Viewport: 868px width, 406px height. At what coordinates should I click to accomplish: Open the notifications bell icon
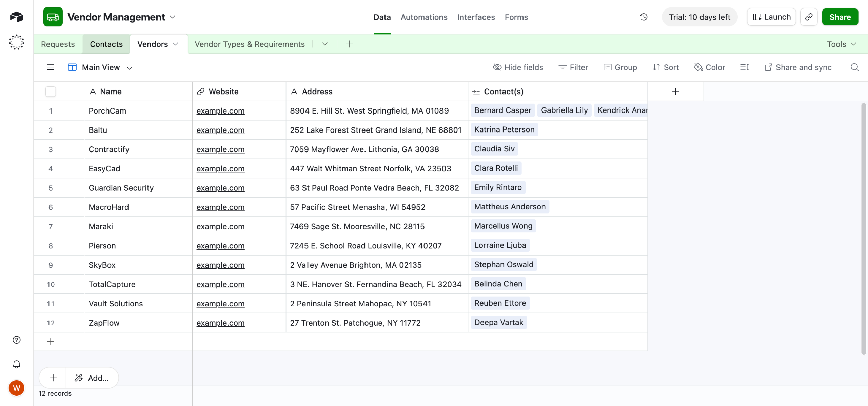16,364
